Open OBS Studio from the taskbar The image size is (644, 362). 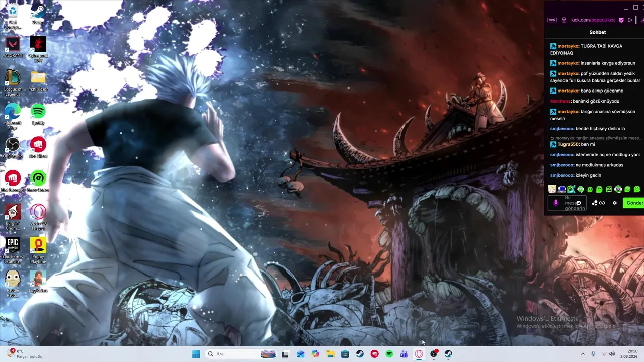pyautogui.click(x=434, y=354)
